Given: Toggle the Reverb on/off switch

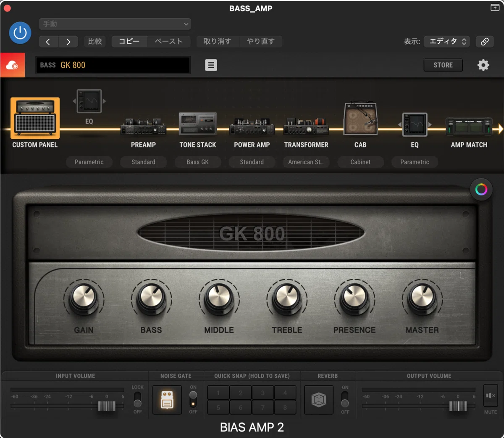Looking at the screenshot, I should click(345, 399).
